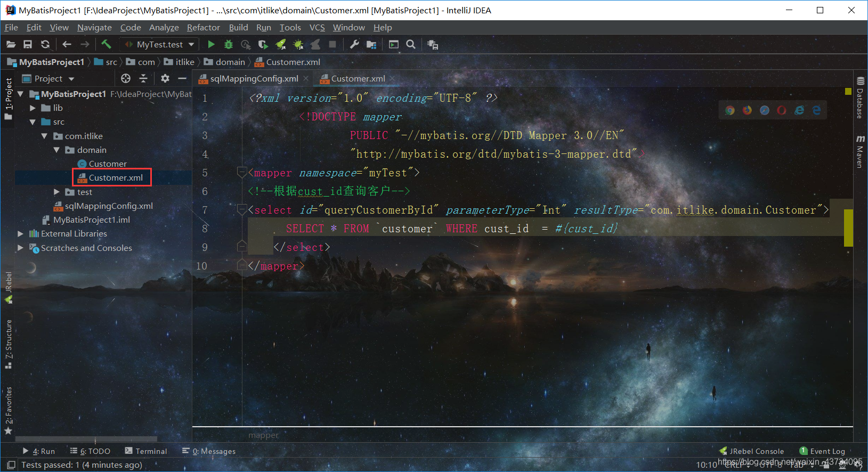Open in Internet Explorer browser icon
The height and width of the screenshot is (472, 868).
799,110
